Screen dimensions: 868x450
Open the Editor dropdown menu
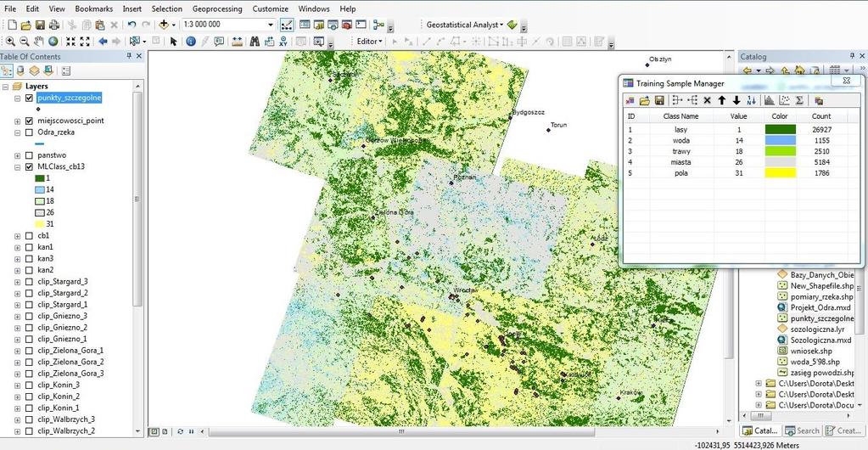point(370,41)
